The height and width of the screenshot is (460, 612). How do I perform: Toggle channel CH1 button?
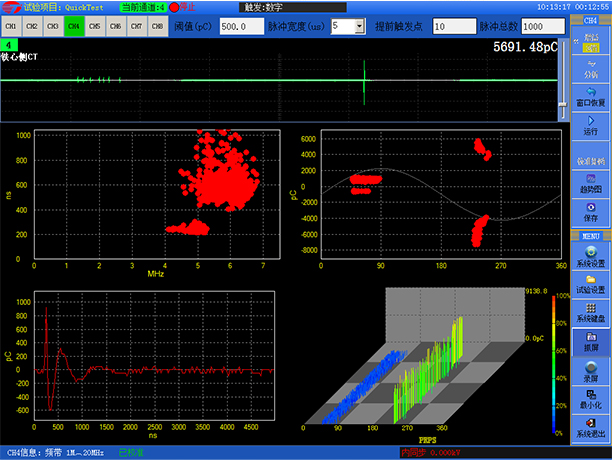point(11,26)
